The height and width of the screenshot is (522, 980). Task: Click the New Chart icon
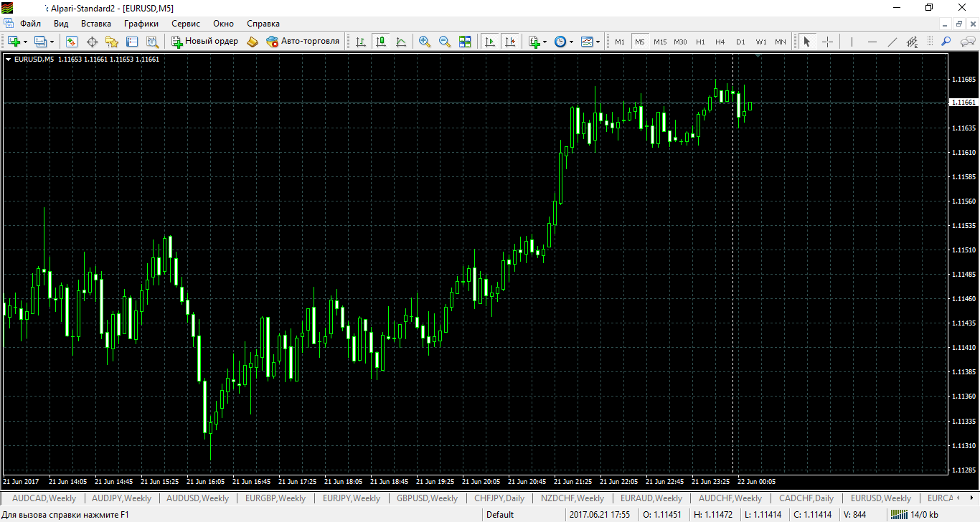14,42
